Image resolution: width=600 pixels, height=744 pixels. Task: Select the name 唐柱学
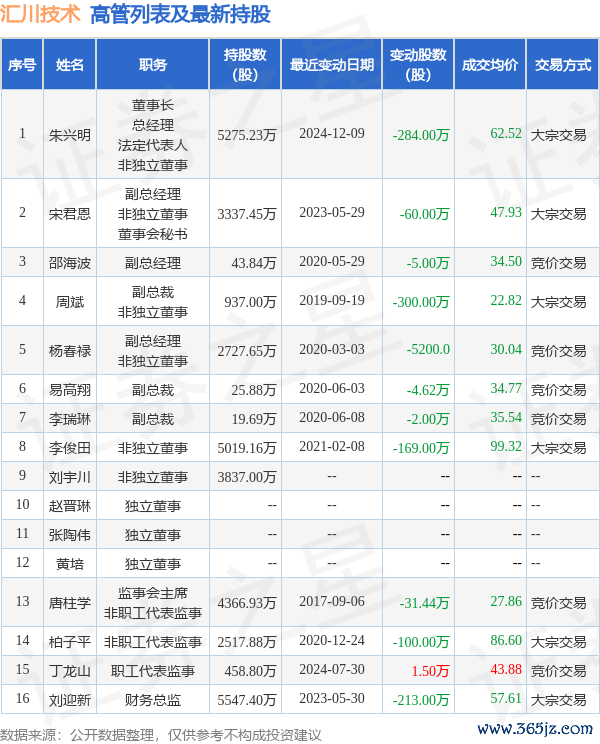point(70,603)
